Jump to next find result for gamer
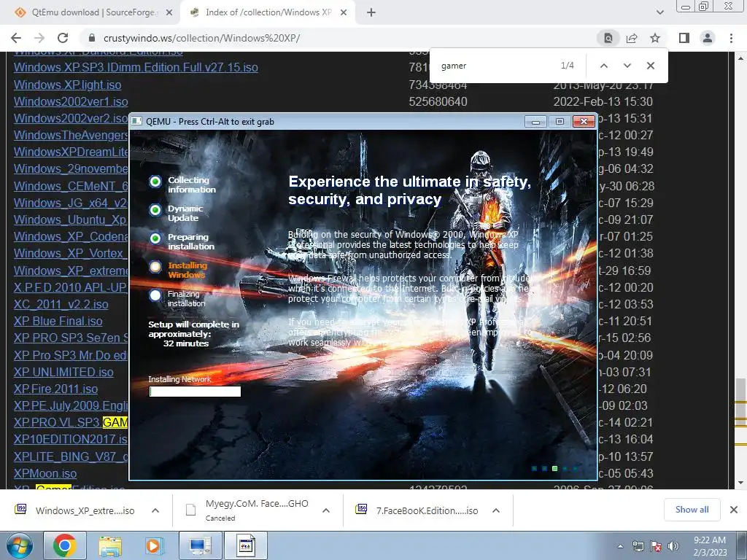This screenshot has width=747, height=560. pyautogui.click(x=627, y=66)
